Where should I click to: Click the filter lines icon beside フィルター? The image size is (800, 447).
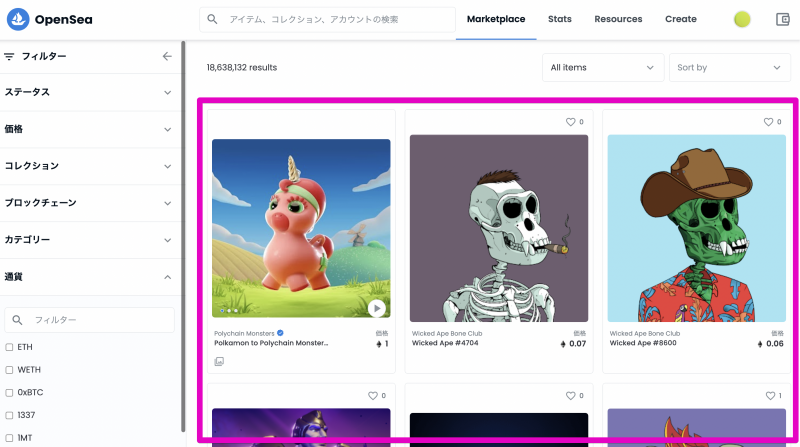tap(9, 56)
